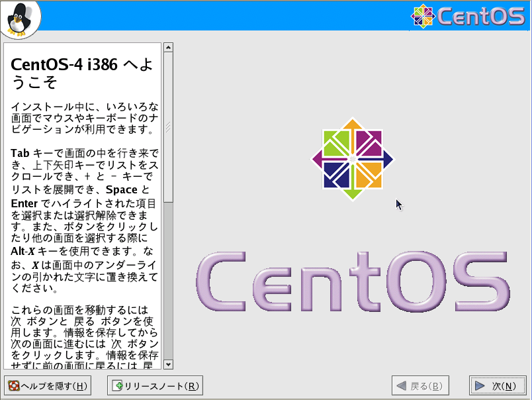Viewport: 532px width, 400px height.
Task: Click the large purple CentOS wordmark
Action: coord(353,281)
